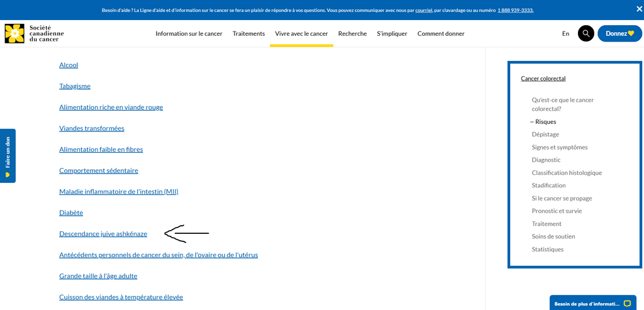
Task: Switch language with the En link
Action: click(x=565, y=34)
